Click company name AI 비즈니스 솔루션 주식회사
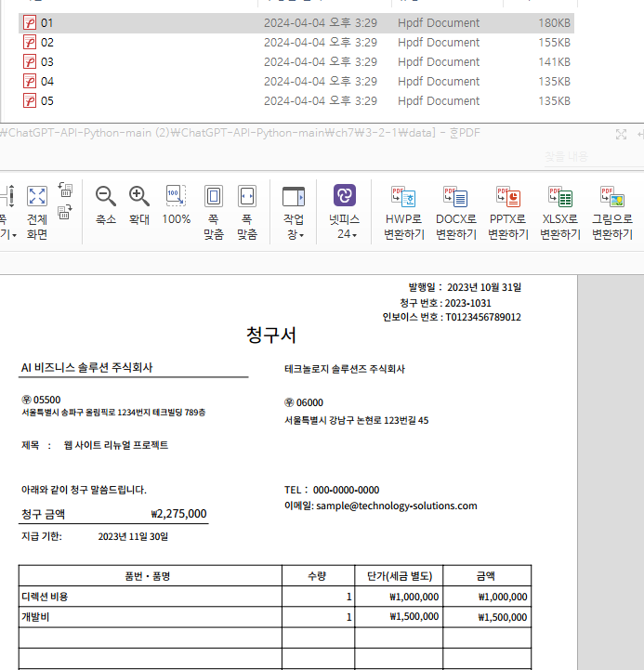 click(86, 367)
